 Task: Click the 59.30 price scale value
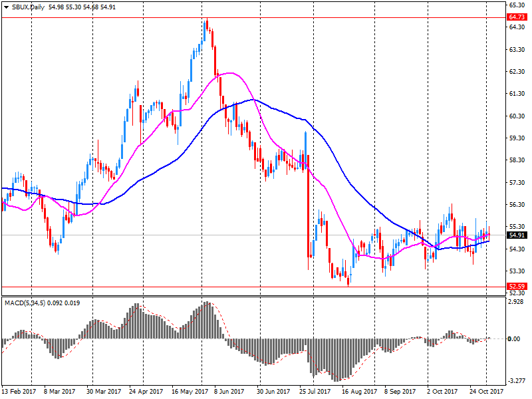(x=517, y=138)
